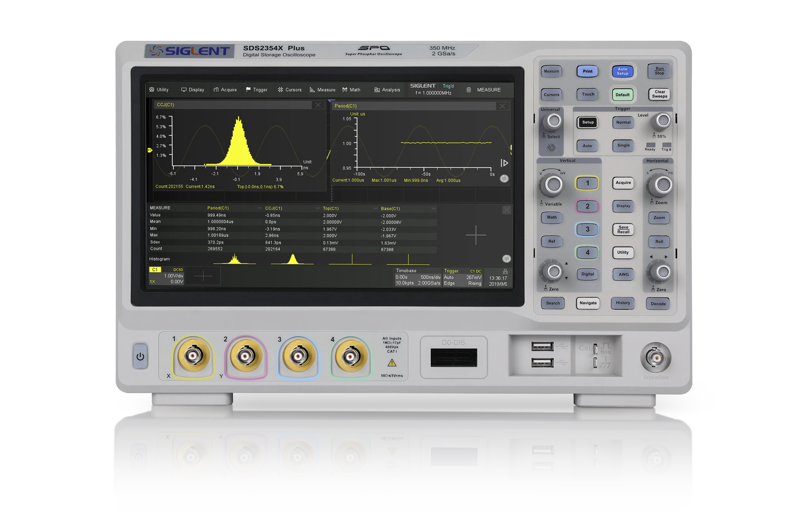Image resolution: width=798 pixels, height=532 pixels.
Task: Toggle channel 1 button on
Action: 587,183
